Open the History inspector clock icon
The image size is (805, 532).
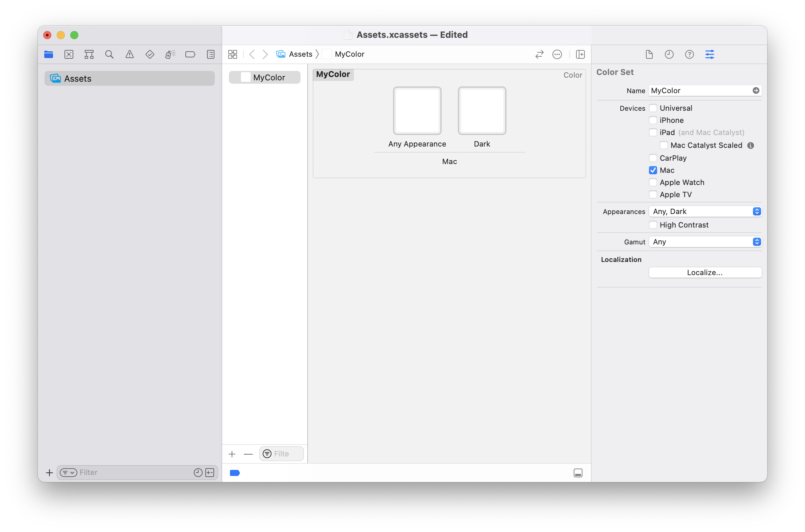click(669, 54)
